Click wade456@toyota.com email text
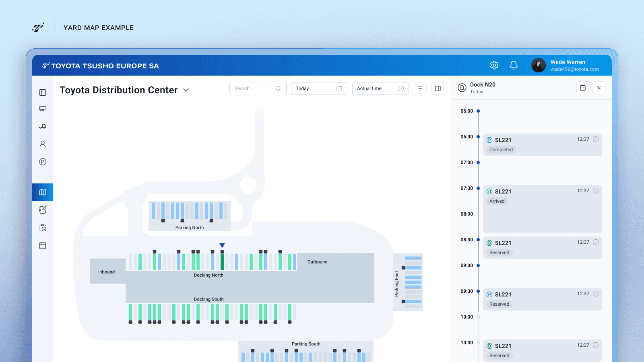644x362 pixels. coord(574,69)
